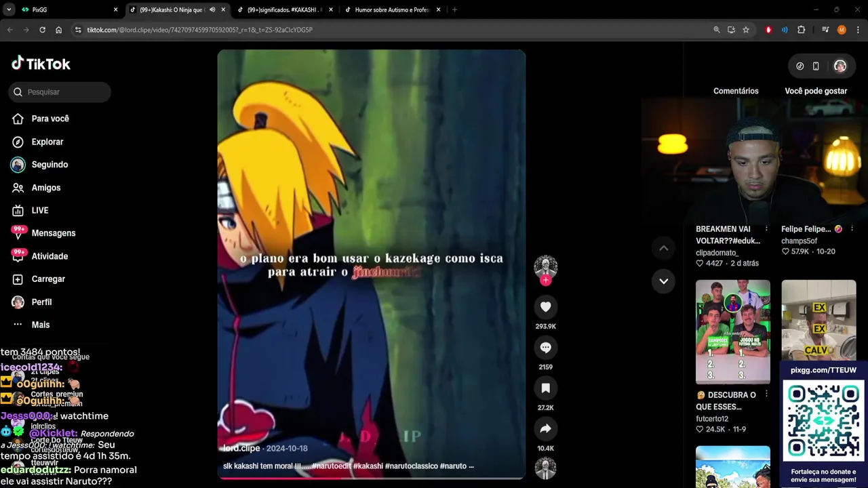Screen dimensions: 868x488
Task: Open the extensions puzzle icon
Action: pyautogui.click(x=802, y=30)
